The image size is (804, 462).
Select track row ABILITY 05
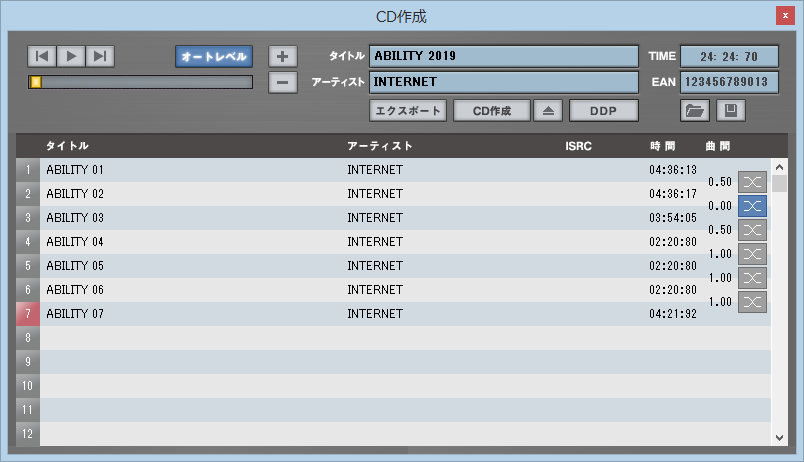(190, 266)
